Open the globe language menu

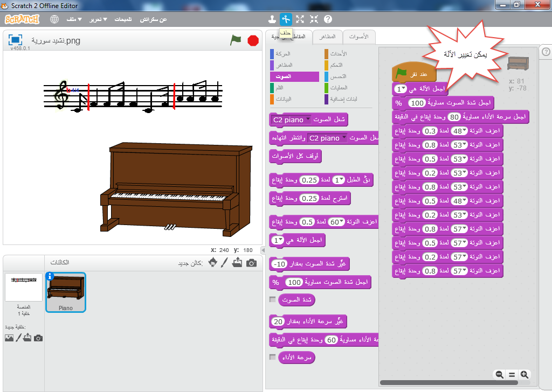(54, 19)
